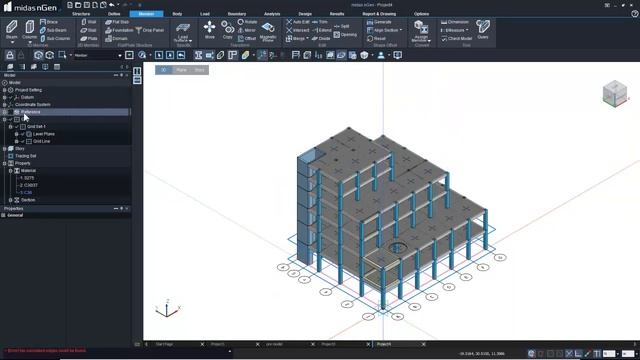Open the Options ribbon tab
This screenshot has width=640, height=360.
[x=421, y=14]
